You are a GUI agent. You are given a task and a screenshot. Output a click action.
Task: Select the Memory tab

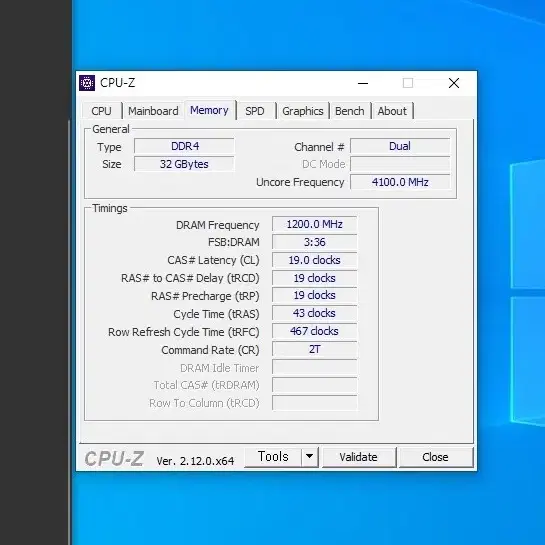(210, 110)
